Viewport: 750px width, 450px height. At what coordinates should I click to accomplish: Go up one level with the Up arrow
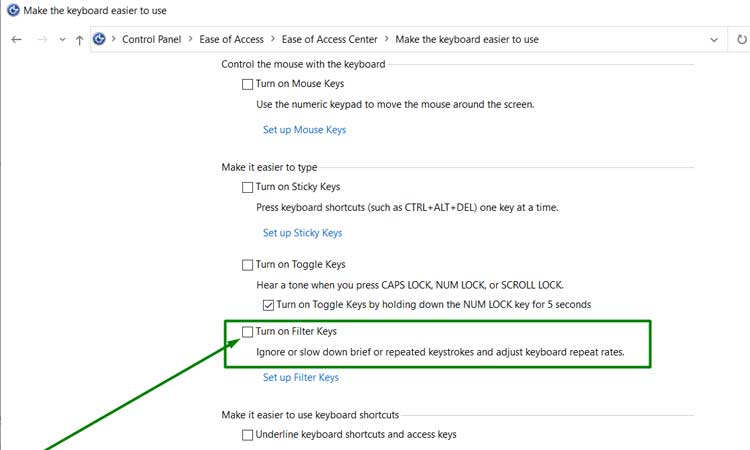[79, 40]
